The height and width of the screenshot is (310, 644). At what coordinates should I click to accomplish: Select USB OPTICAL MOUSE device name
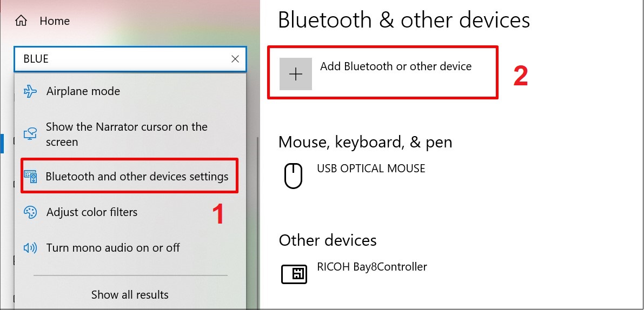click(x=371, y=169)
